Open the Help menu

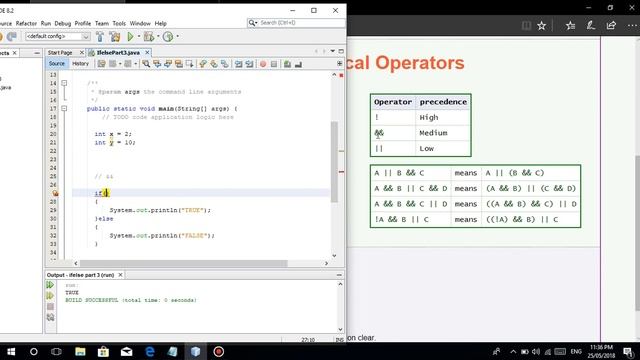[160, 23]
